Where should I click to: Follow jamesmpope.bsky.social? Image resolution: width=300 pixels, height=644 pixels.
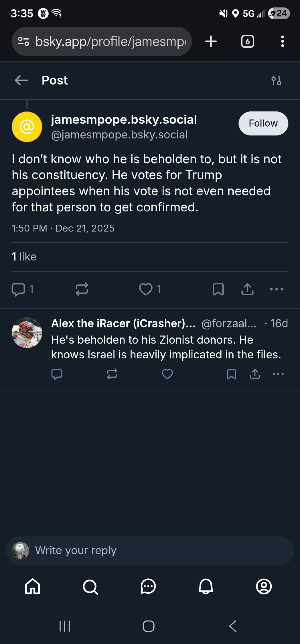pyautogui.click(x=263, y=123)
